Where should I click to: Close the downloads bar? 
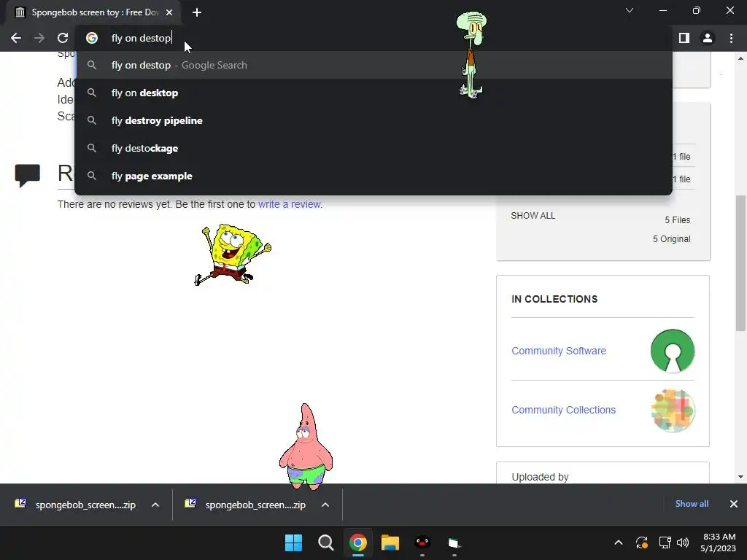click(734, 504)
